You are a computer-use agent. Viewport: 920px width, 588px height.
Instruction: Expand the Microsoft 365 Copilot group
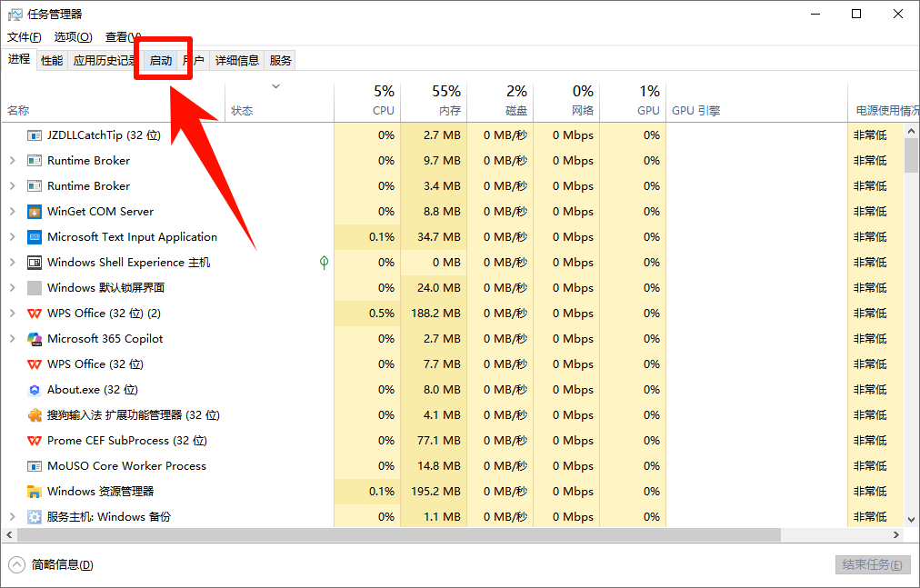coord(13,339)
